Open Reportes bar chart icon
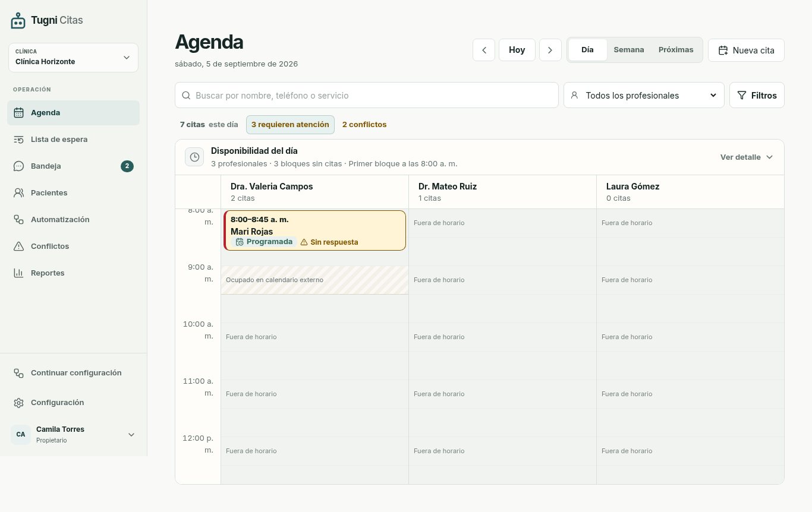Image resolution: width=812 pixels, height=512 pixels. (x=18, y=273)
